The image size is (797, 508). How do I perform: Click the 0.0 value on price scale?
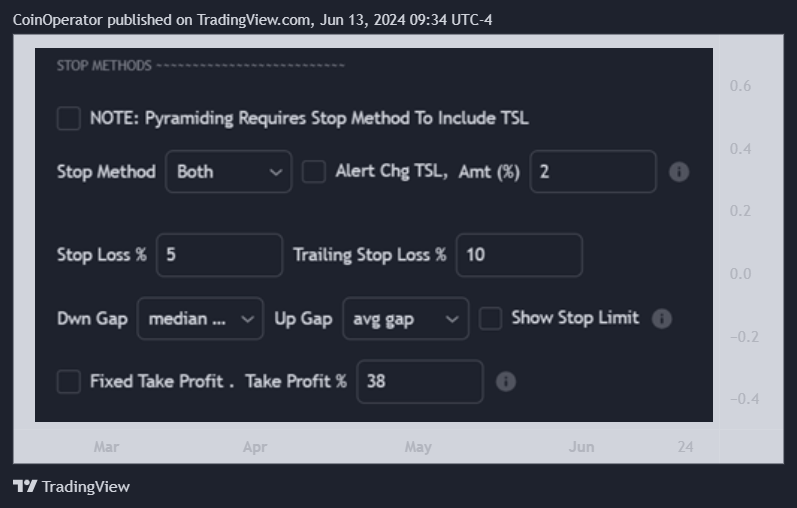740,274
